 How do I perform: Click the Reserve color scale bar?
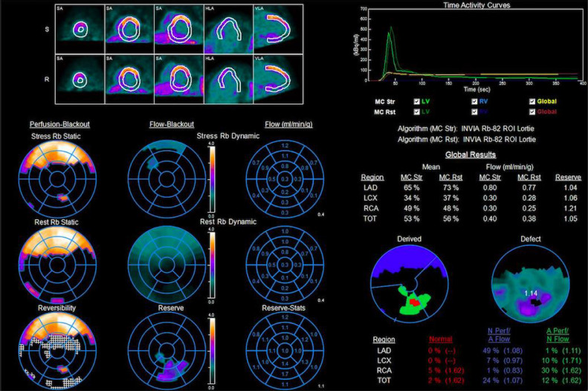coord(212,352)
